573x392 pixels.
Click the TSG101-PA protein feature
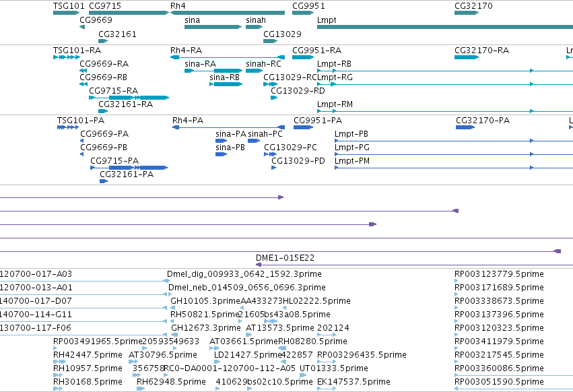pyautogui.click(x=68, y=127)
